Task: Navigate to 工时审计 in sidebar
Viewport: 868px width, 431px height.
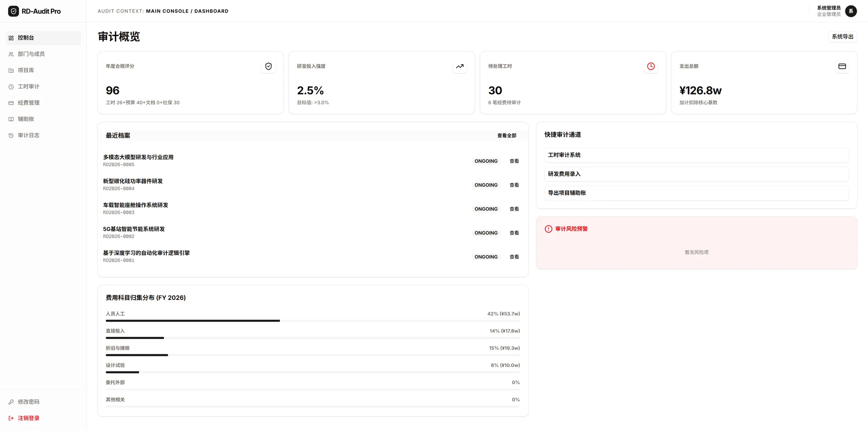Action: 43,87
